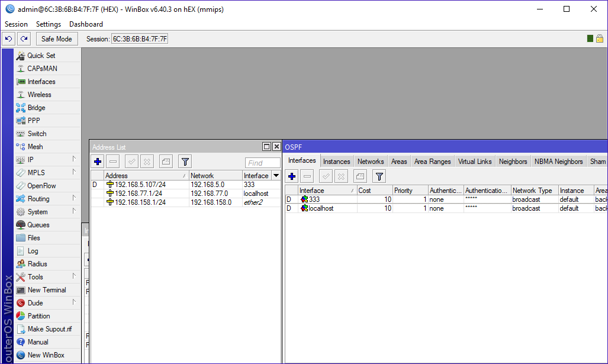Open Switch menu entry
608x364 pixels.
[47, 134]
